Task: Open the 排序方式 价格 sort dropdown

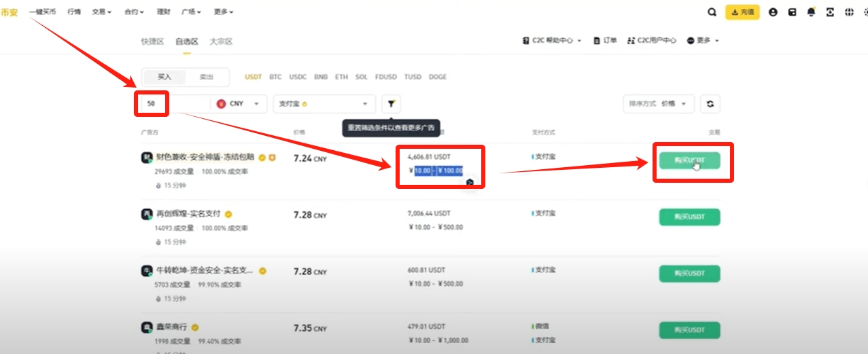Action: [658, 104]
